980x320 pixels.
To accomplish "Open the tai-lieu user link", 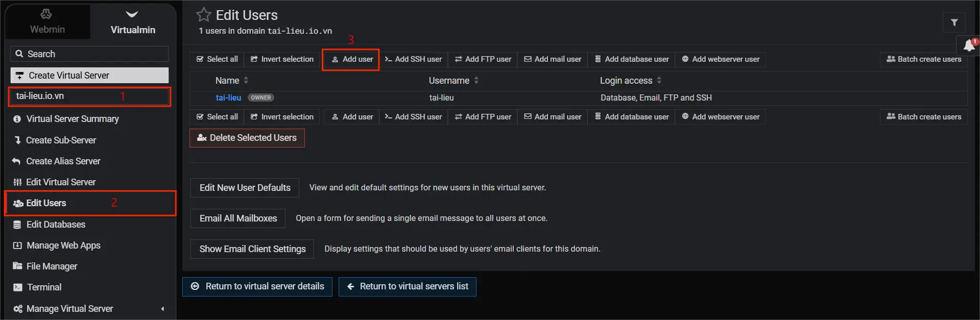I will pyautogui.click(x=228, y=97).
